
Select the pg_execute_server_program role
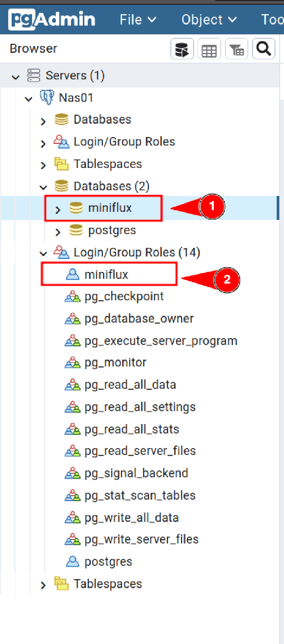tap(161, 341)
